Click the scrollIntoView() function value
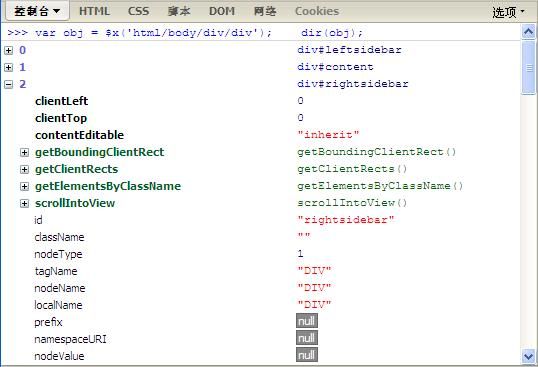The height and width of the screenshot is (367, 538). click(x=352, y=203)
